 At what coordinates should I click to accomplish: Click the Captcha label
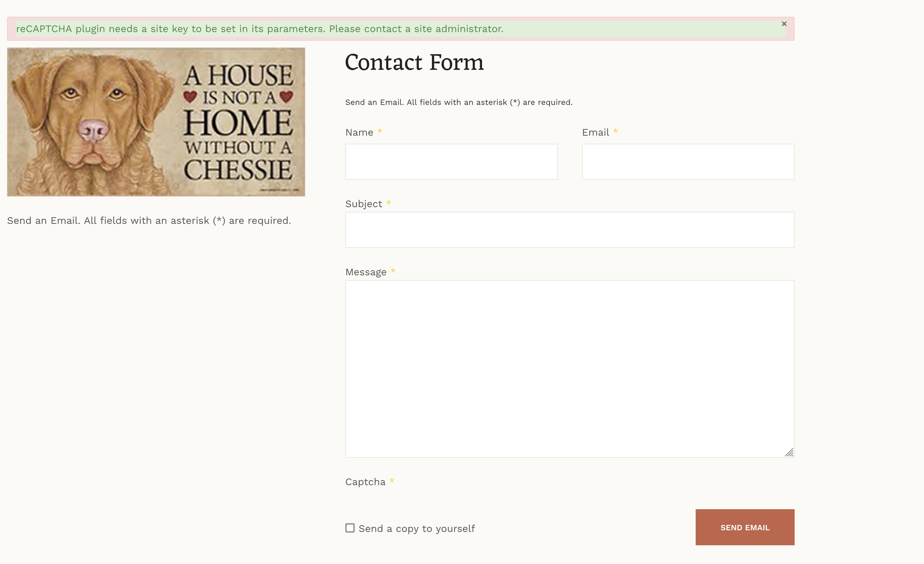pos(365,482)
